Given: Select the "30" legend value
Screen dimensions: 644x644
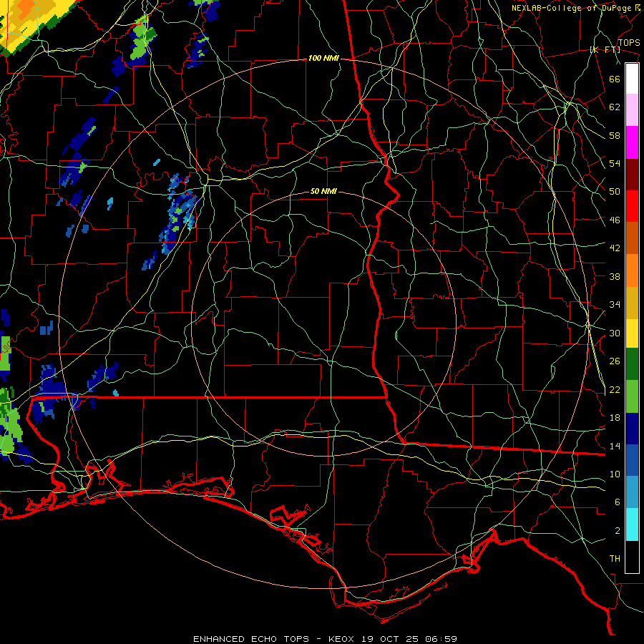Looking at the screenshot, I should (615, 333).
